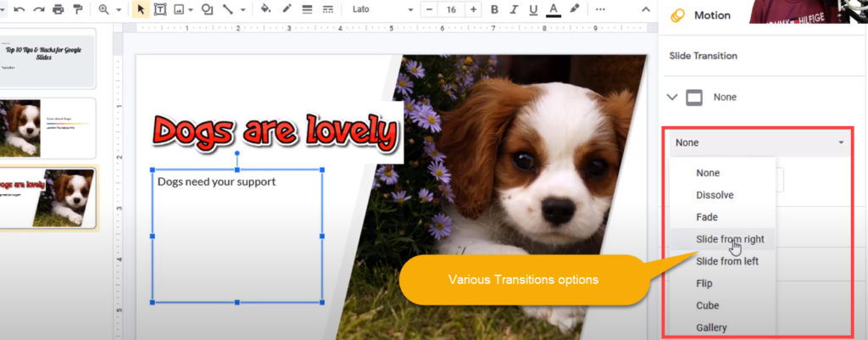
Task: Open the Lato font family dropdown
Action: pyautogui.click(x=382, y=9)
